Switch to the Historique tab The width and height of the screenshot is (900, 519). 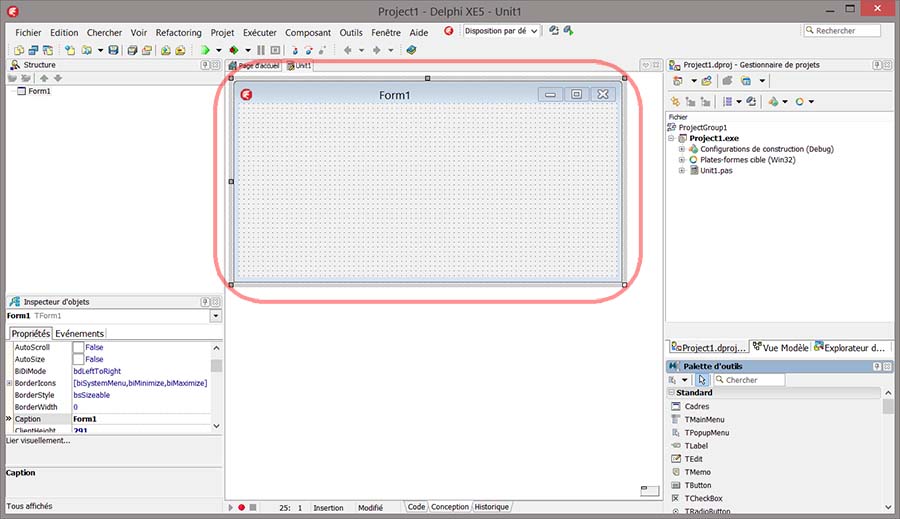tap(491, 507)
